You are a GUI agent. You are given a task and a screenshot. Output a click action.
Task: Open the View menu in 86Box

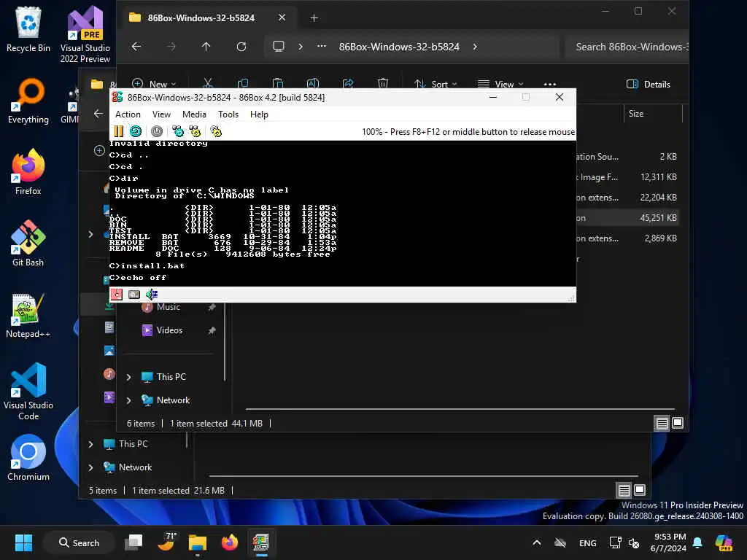pos(161,114)
